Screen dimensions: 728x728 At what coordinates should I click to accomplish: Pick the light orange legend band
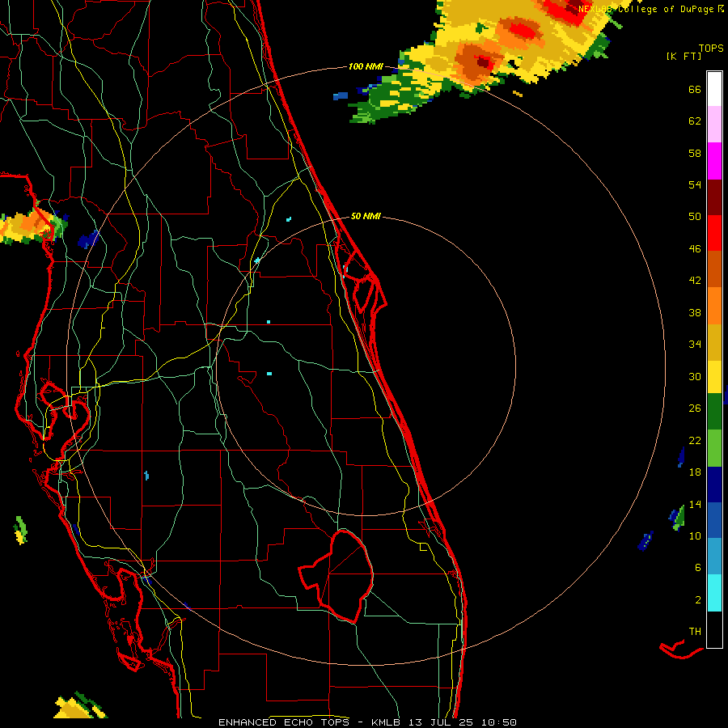coord(714,306)
